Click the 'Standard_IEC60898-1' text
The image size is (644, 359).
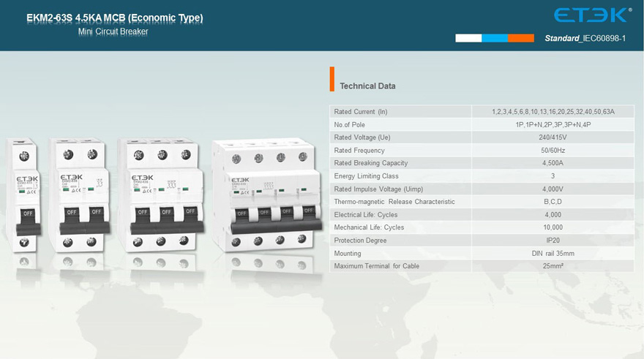tap(585, 38)
